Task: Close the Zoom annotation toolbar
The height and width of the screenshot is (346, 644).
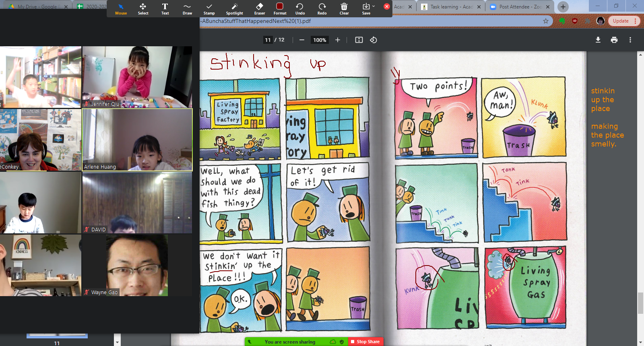Action: pos(387,6)
